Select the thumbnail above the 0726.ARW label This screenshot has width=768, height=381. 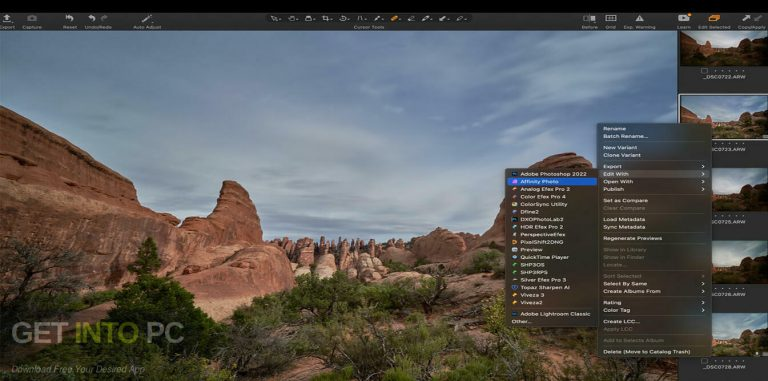coord(740,262)
